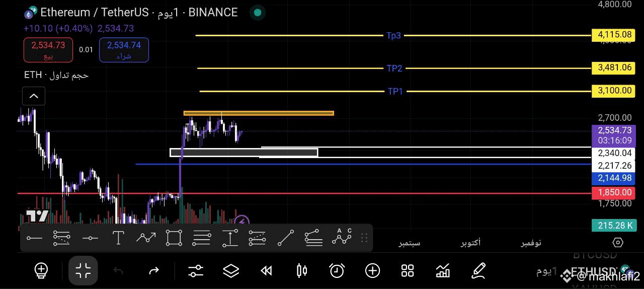Viewport: 644px width, 289px height.
Task: Tap the October label on time axis
Action: pyautogui.click(x=471, y=243)
